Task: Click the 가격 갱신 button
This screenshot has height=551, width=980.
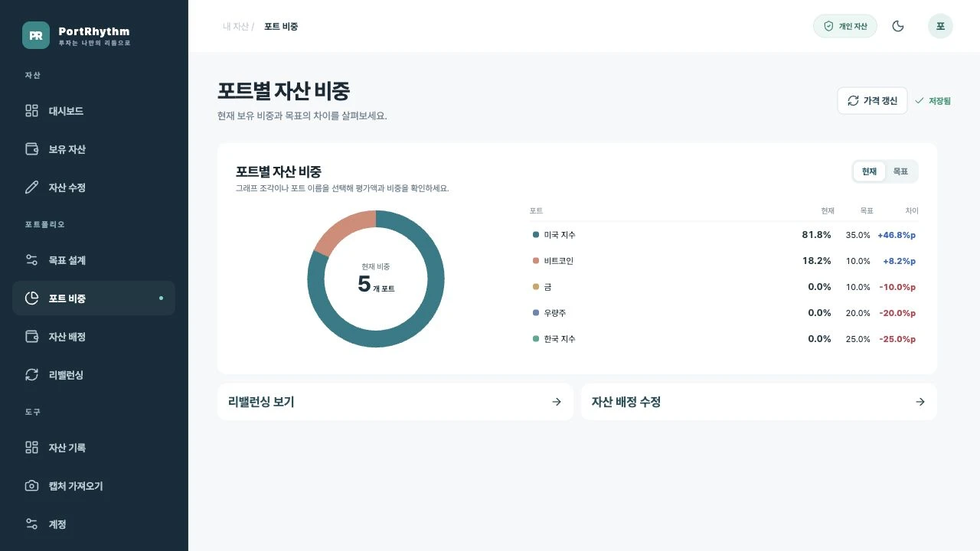Action: click(x=872, y=101)
